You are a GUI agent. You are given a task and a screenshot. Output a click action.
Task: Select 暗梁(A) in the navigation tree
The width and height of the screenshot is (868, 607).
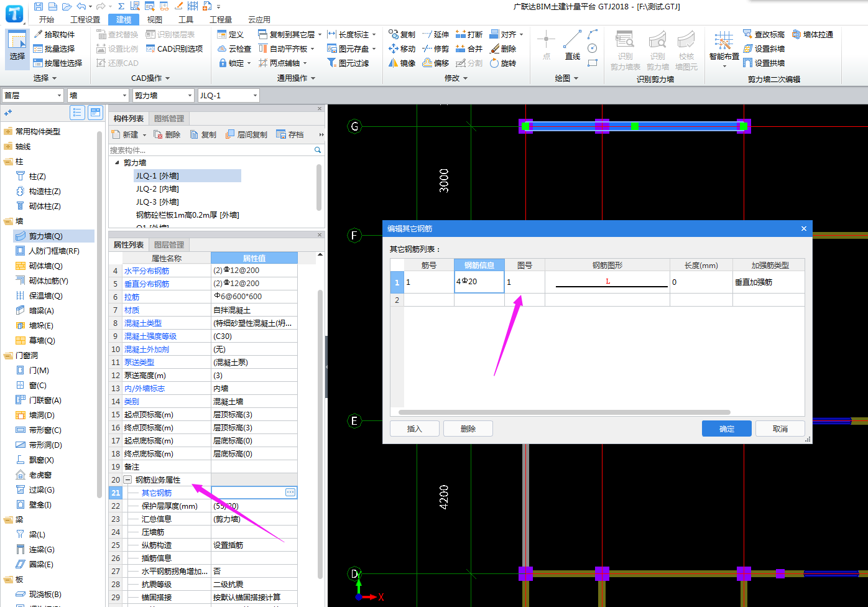[42, 310]
